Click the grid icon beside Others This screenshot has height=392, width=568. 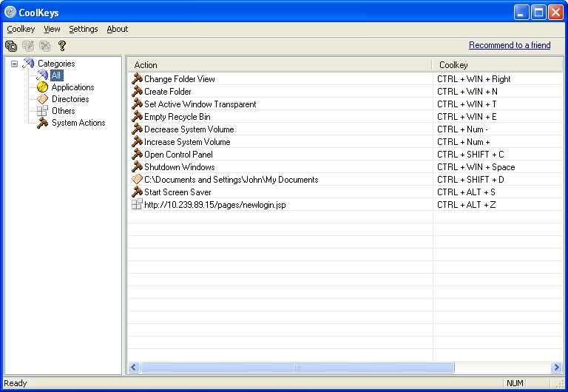point(42,111)
